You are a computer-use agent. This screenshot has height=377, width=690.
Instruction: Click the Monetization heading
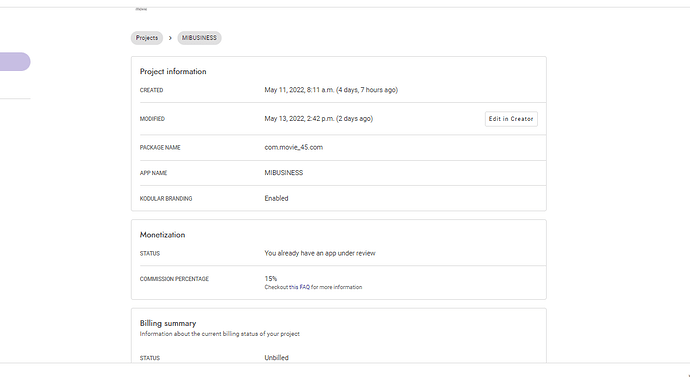162,235
